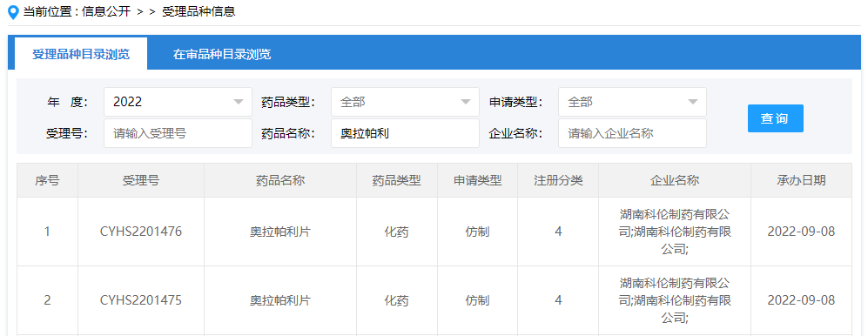Viewport: 868px width, 336px height.
Task: Focus the 企业名称 input field
Action: 632,133
